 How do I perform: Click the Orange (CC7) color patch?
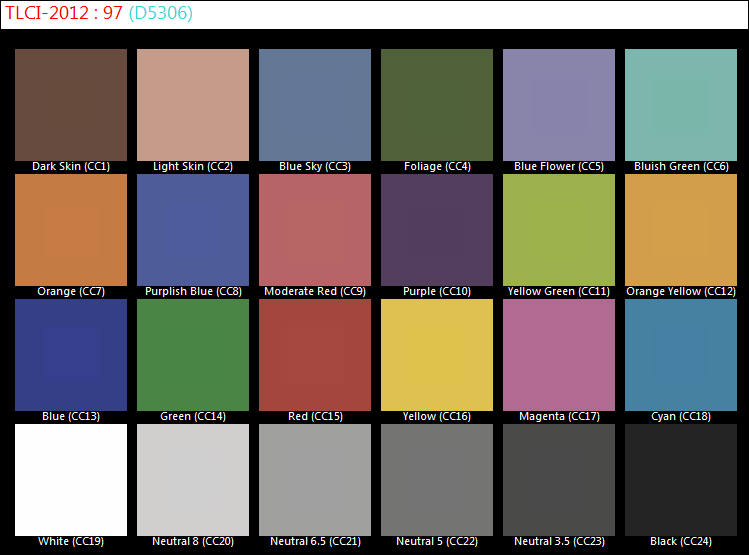pos(71,229)
